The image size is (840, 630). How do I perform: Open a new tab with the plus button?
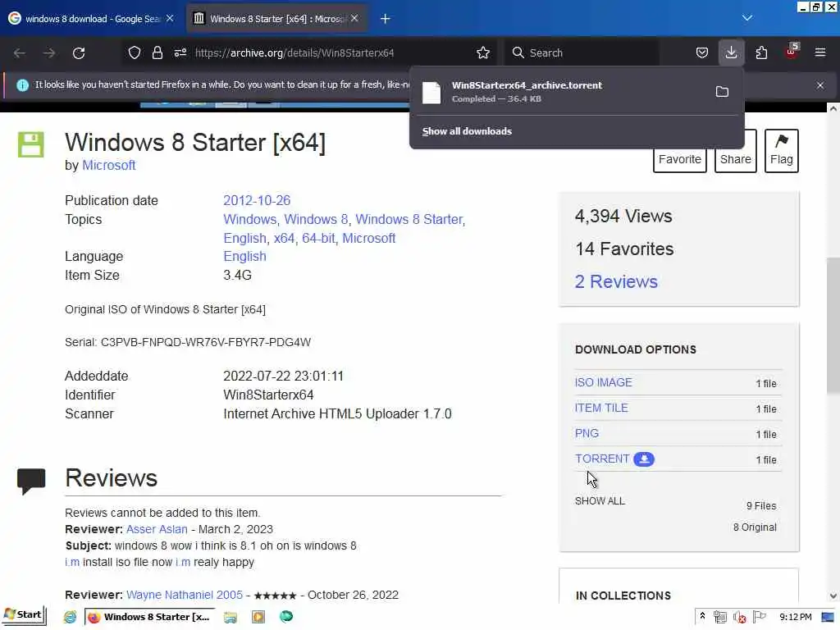point(386,19)
